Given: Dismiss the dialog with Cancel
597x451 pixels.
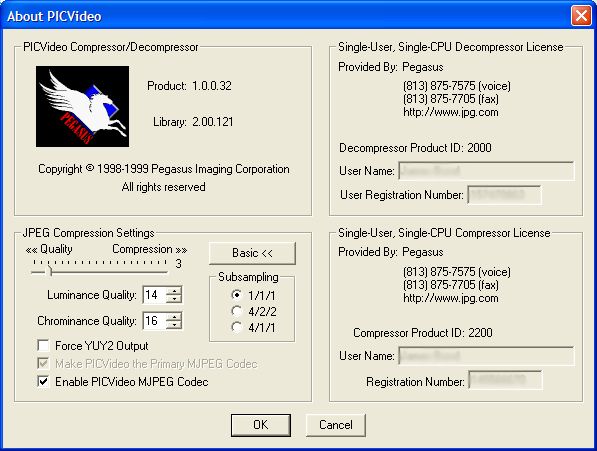Looking at the screenshot, I should click(x=335, y=425).
